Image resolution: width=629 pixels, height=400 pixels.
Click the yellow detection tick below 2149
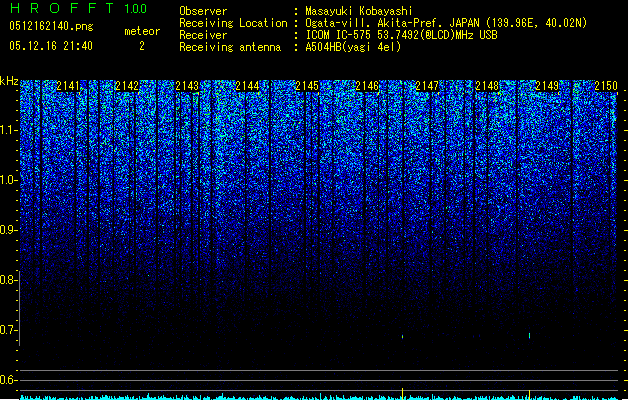tap(530, 394)
